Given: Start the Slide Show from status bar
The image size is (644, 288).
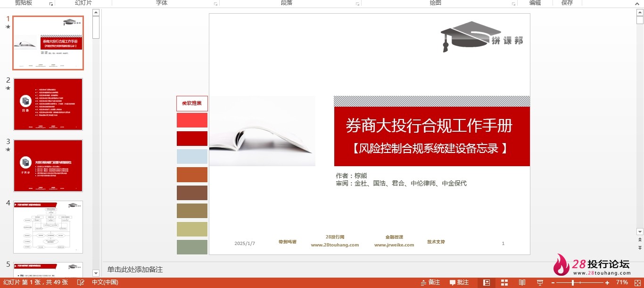Looking at the screenshot, I should pyautogui.click(x=540, y=282).
